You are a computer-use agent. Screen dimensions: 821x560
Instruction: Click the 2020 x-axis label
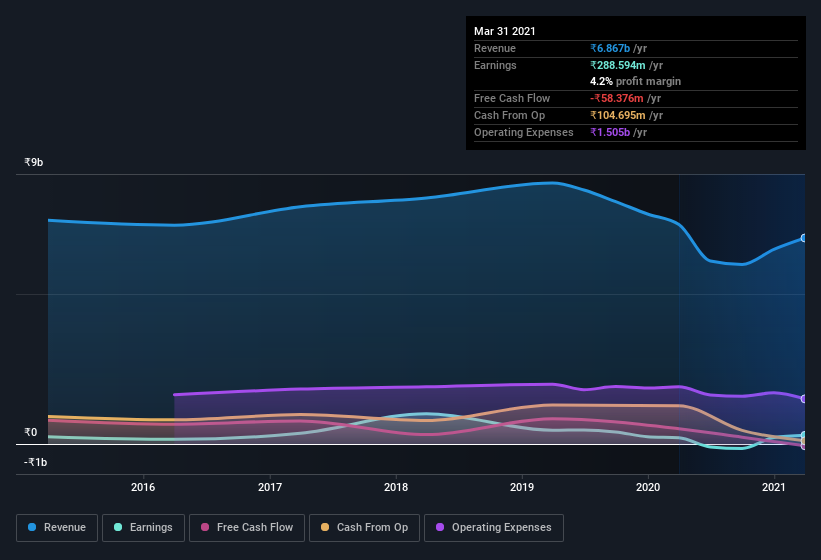[x=648, y=487]
